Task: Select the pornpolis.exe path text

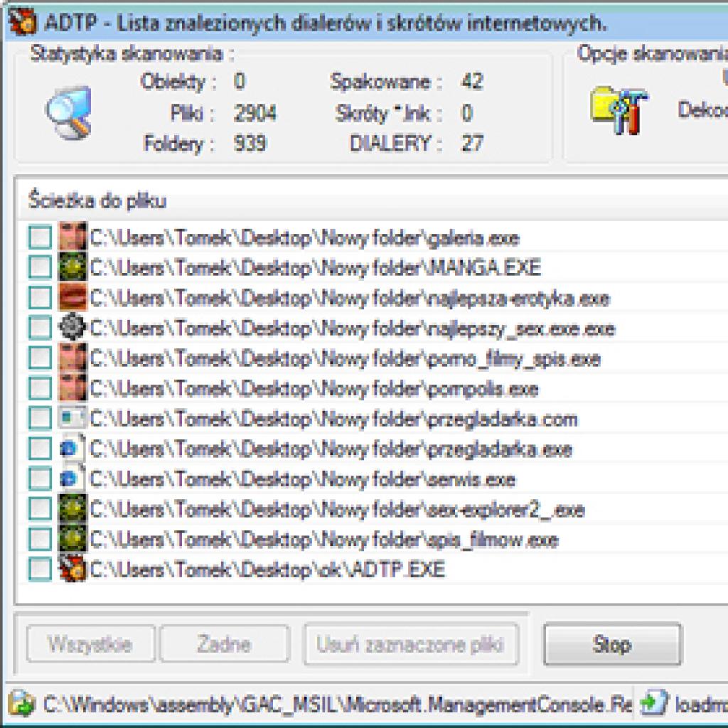Action: point(314,389)
